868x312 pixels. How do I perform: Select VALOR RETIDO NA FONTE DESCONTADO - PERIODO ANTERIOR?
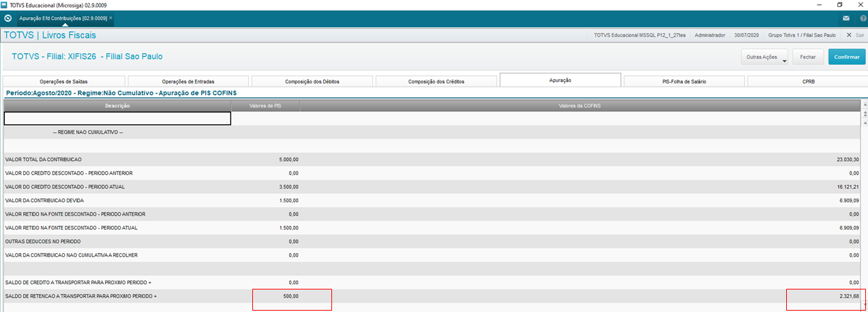pyautogui.click(x=432, y=214)
